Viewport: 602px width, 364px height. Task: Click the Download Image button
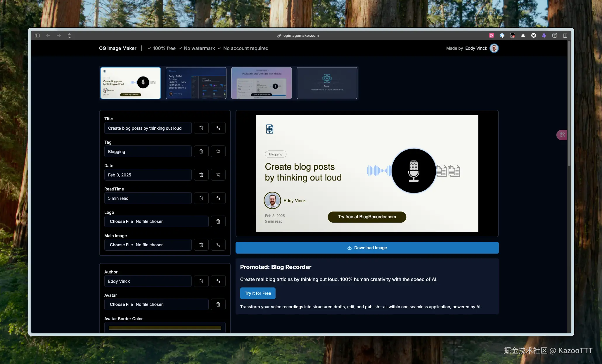click(367, 248)
